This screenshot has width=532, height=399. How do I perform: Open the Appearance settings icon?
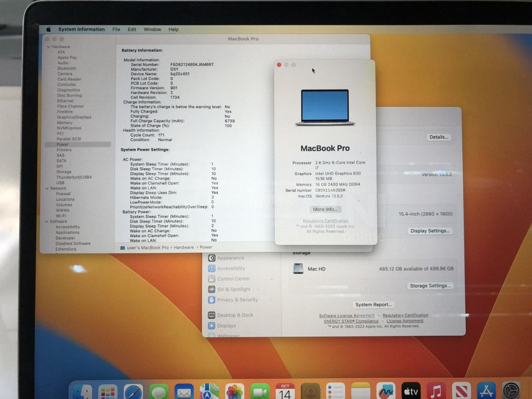pos(212,258)
